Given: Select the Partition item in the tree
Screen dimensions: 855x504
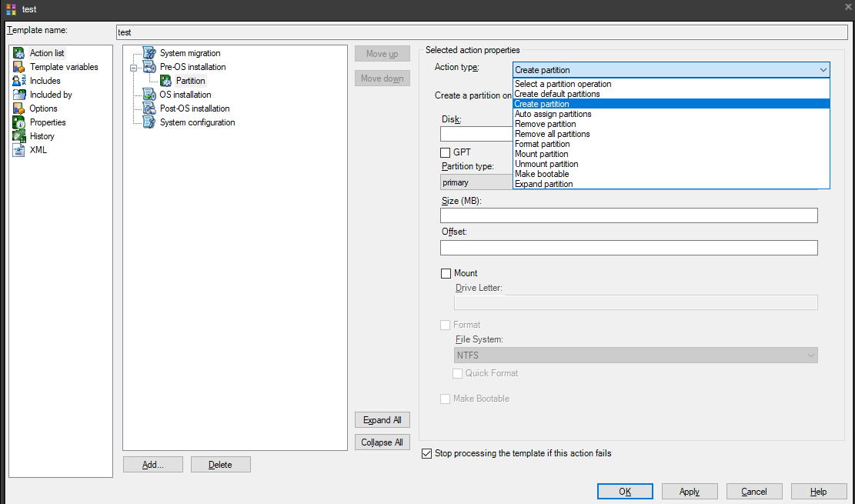Looking at the screenshot, I should pos(190,81).
